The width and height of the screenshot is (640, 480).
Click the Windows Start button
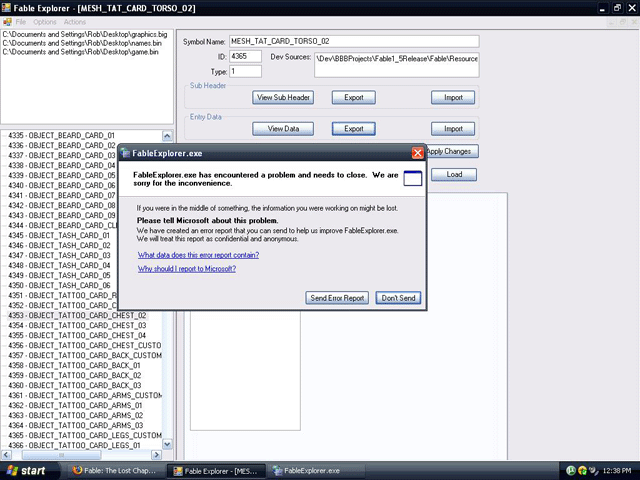(27, 470)
